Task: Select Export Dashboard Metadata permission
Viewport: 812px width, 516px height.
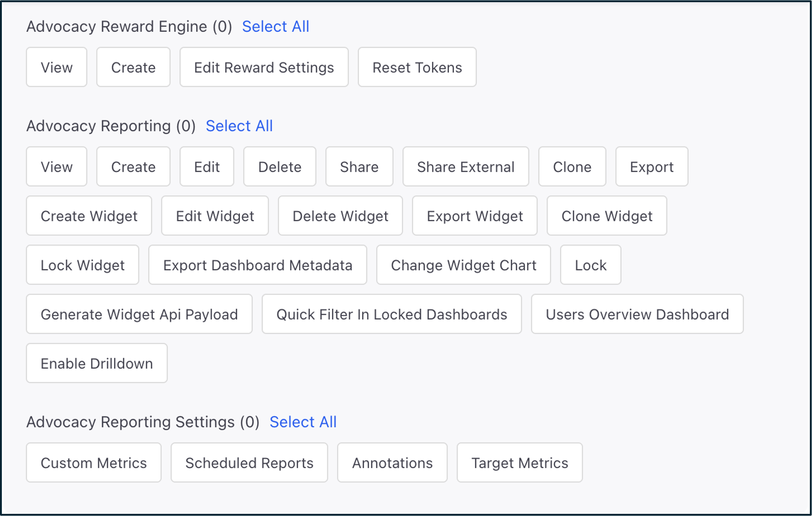Action: click(x=258, y=265)
